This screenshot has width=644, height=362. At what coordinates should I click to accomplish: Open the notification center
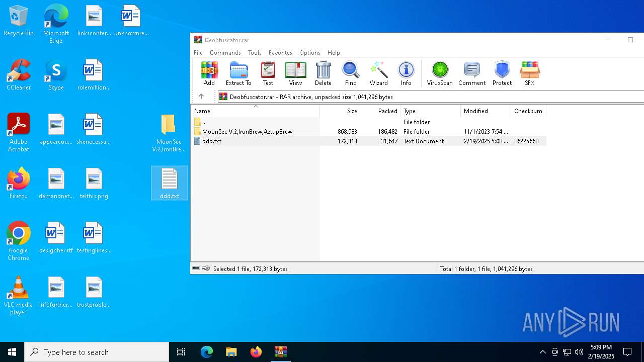tap(627, 352)
